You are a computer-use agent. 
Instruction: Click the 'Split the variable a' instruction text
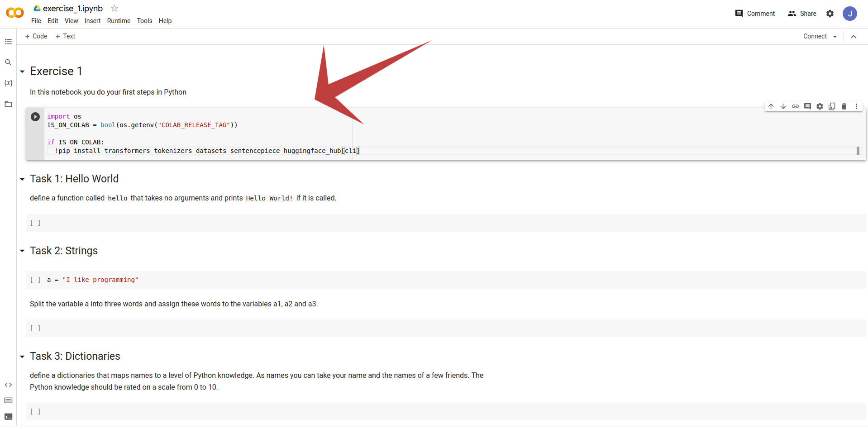tap(174, 304)
